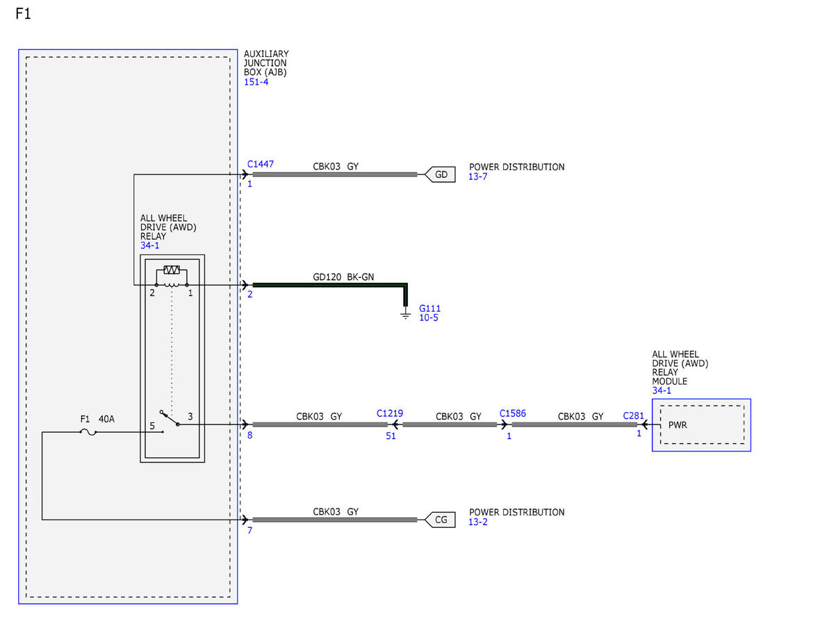Click pin number 7 on the junction box

click(x=250, y=531)
